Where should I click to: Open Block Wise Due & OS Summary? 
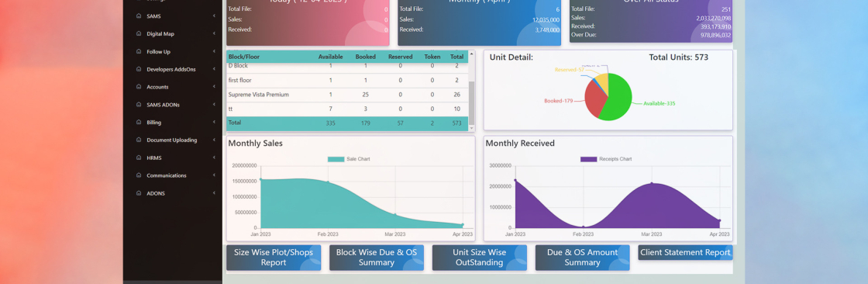click(x=377, y=258)
